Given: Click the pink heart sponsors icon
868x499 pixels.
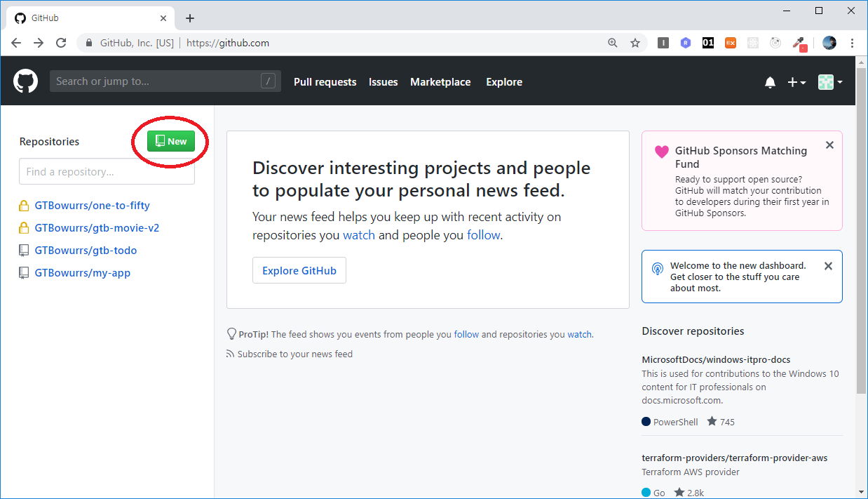Looking at the screenshot, I should [x=661, y=152].
